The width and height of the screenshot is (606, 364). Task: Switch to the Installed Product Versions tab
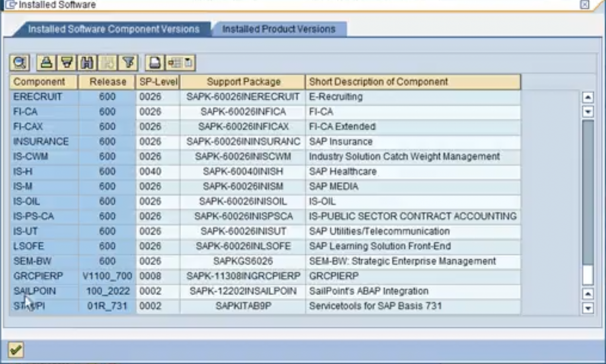pos(279,29)
